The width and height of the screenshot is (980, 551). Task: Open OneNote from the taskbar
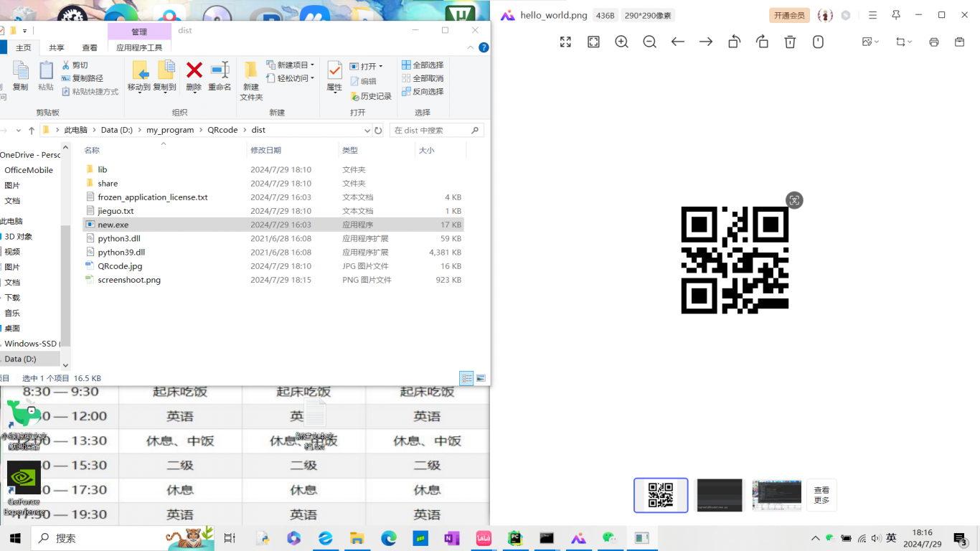[x=451, y=538]
